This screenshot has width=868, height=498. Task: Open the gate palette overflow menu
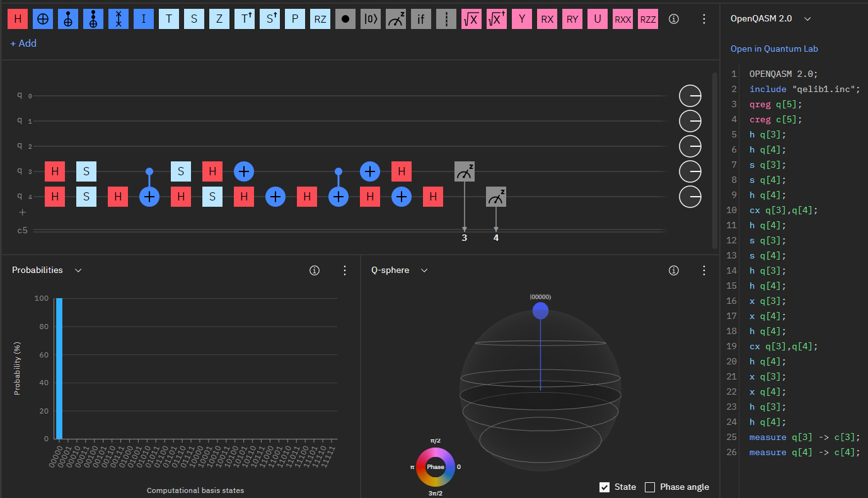(704, 19)
